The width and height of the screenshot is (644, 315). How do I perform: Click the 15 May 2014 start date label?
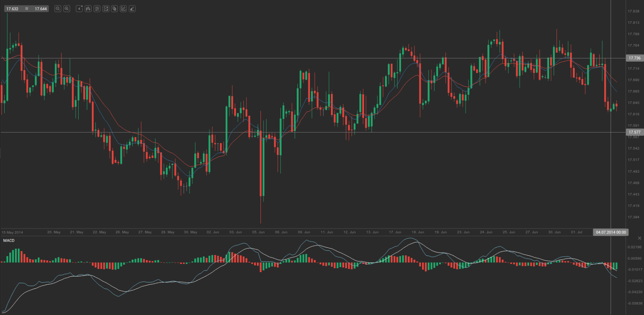tap(12, 232)
